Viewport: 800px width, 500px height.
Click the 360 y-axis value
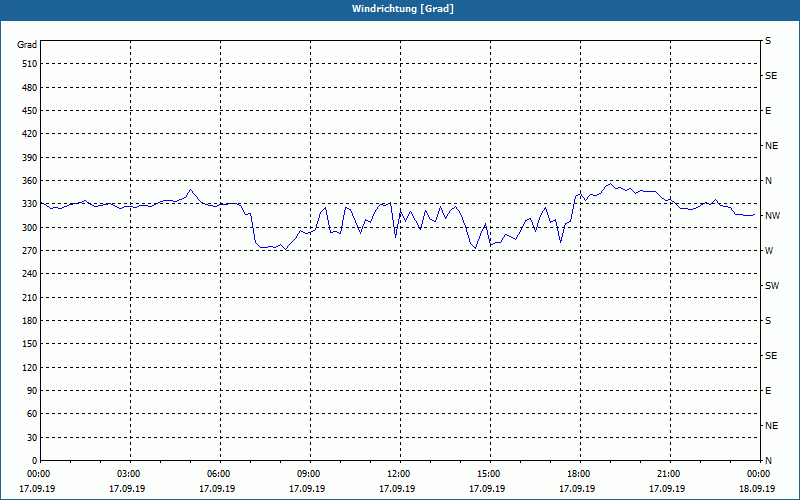point(30,181)
